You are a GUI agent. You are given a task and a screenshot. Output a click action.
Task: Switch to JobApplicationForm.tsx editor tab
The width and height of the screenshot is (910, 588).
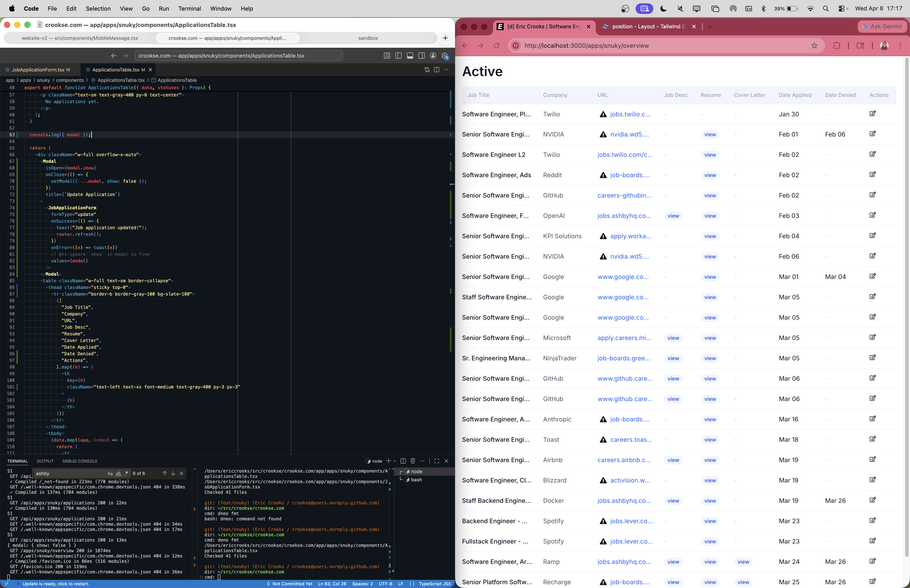[x=38, y=69]
